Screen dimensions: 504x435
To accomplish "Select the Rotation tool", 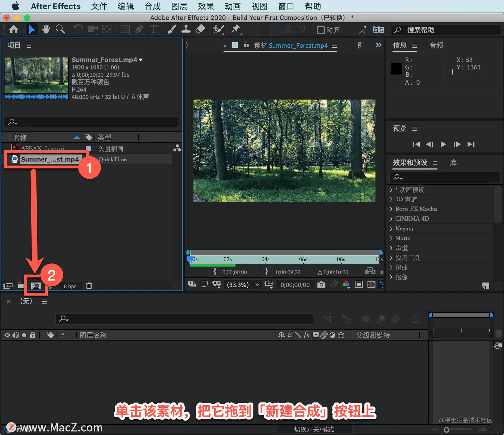I will (x=78, y=30).
